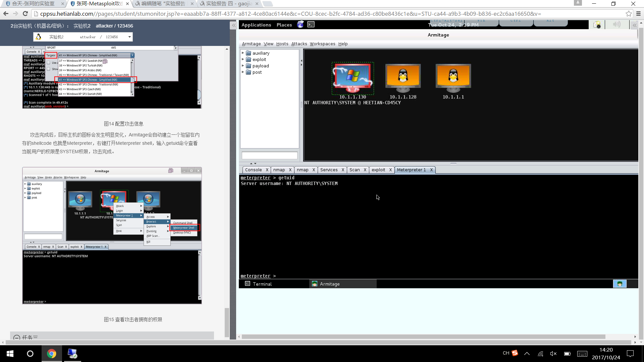Open the View menu in Armitage
Screen dimensions: 644x362
click(268, 44)
